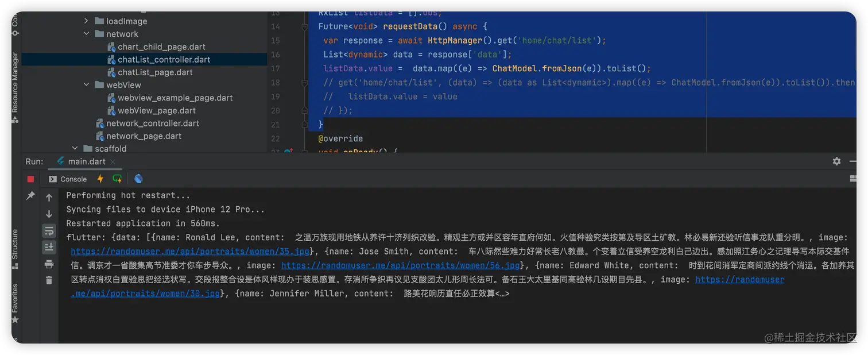
Task: Click 'requestData' method name in code
Action: tap(410, 26)
